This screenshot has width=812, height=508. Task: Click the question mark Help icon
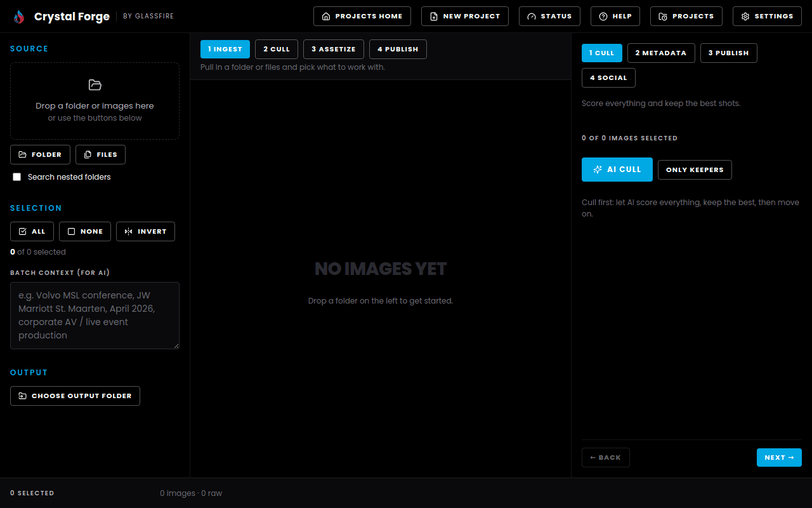[x=603, y=17]
